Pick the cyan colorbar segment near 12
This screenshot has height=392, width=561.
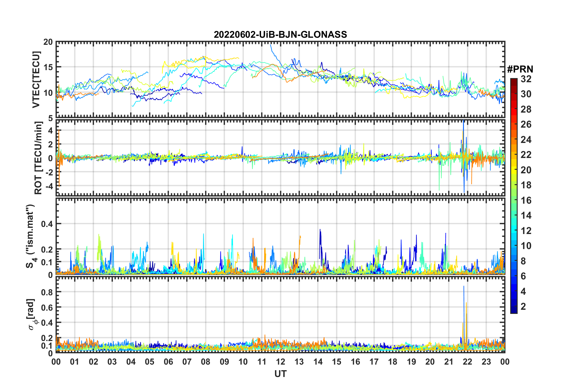click(514, 231)
